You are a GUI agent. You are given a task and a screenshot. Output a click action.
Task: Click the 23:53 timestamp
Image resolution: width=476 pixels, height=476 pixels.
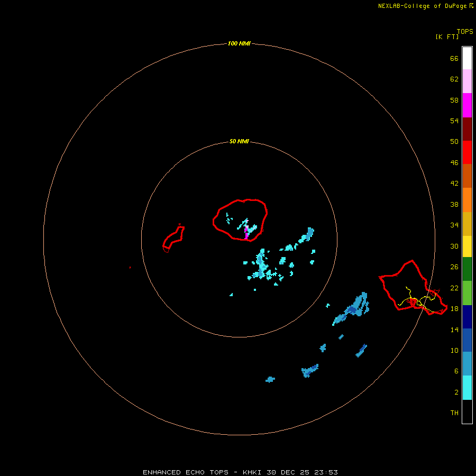pos(326,472)
